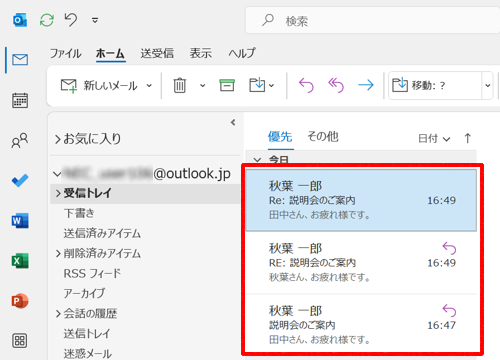Open the ファイル menu
The width and height of the screenshot is (500, 360).
click(65, 53)
